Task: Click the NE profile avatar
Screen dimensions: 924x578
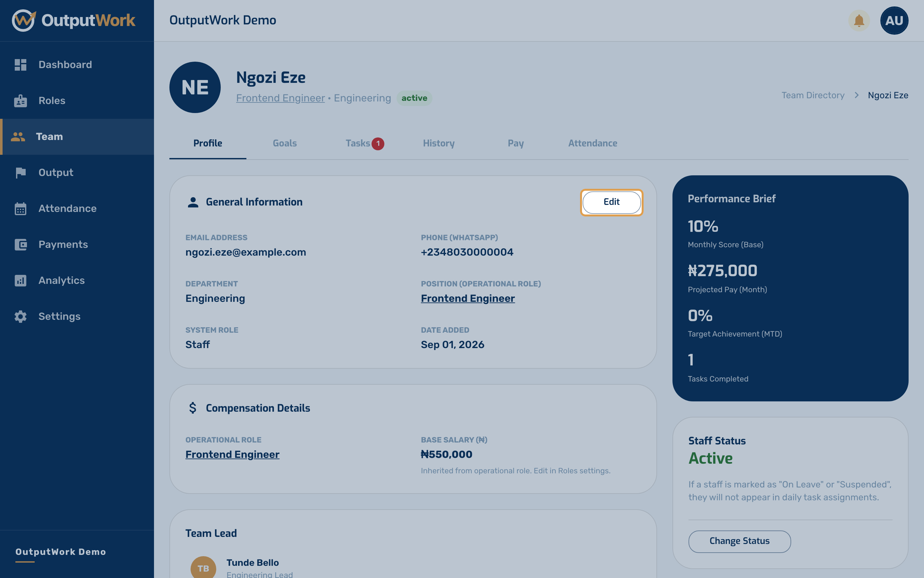Action: [195, 87]
